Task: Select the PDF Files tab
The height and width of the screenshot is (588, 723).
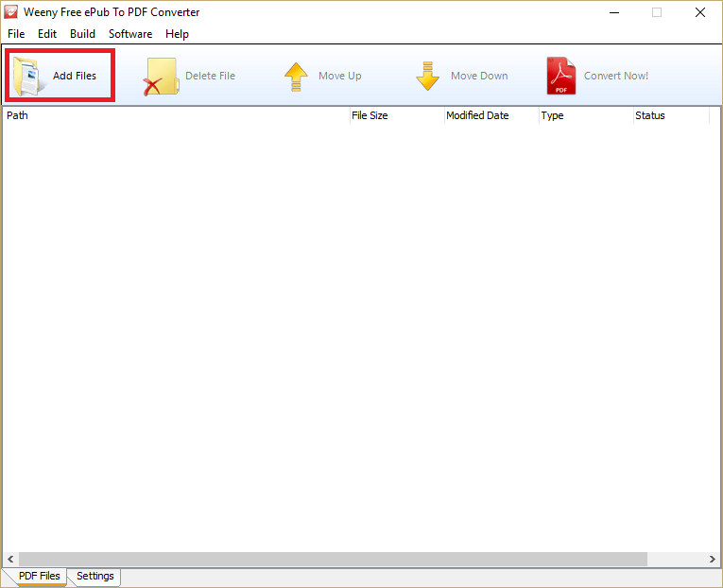Action: tap(39, 577)
